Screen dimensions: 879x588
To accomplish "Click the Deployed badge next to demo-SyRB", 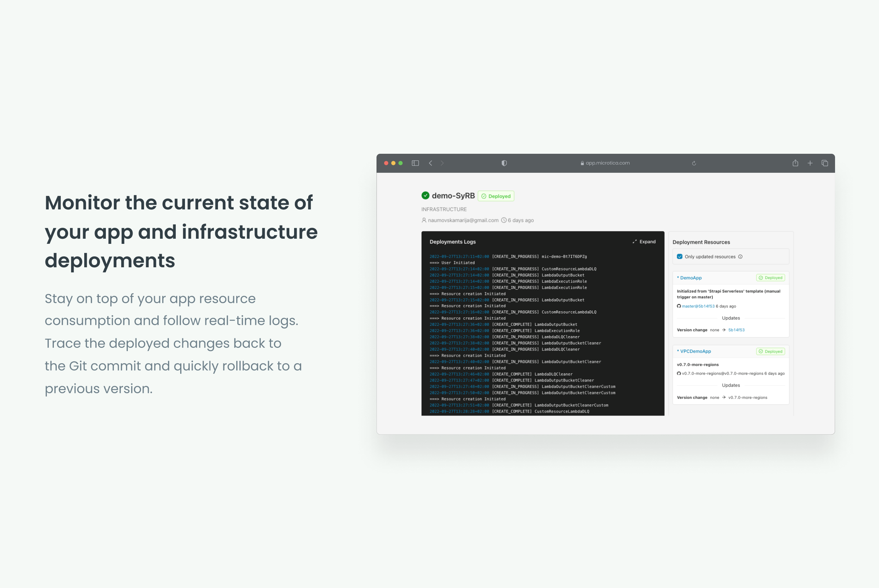I will (x=496, y=196).
